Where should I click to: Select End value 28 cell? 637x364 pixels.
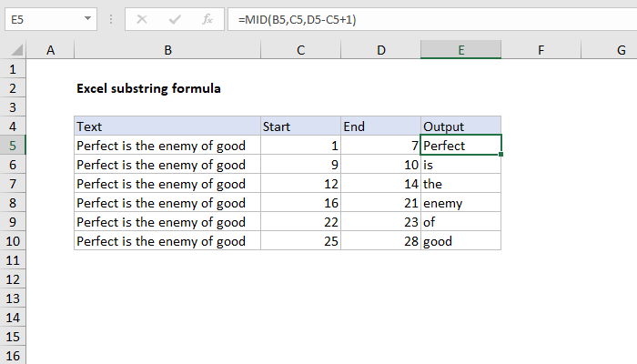coord(380,241)
